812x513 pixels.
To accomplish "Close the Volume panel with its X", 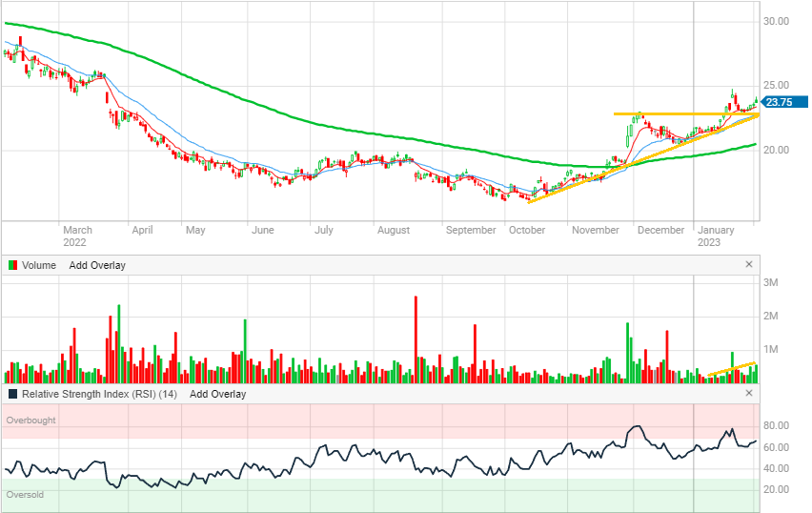I will 749,264.
